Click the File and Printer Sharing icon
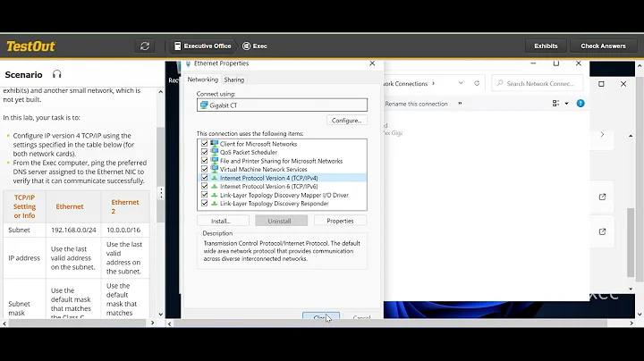Image resolution: width=644 pixels, height=361 pixels. click(x=214, y=161)
